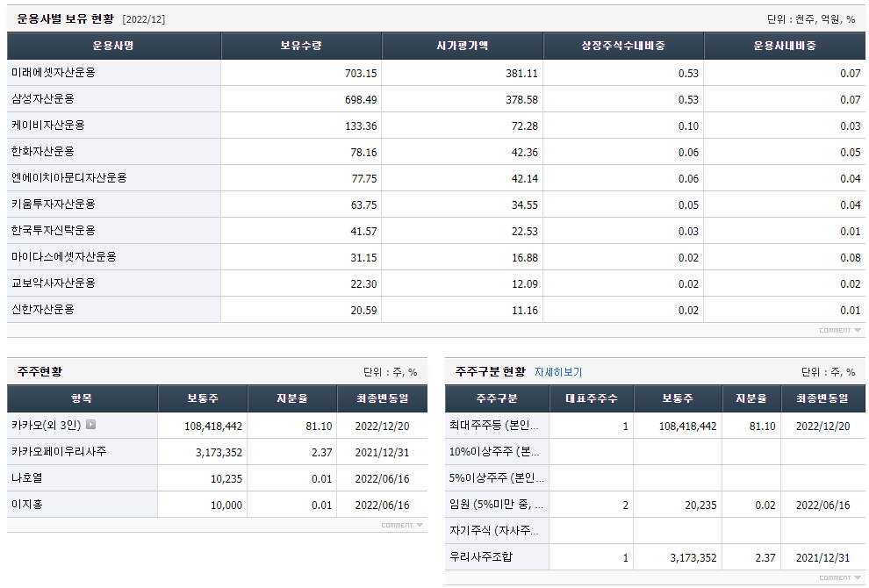This screenshot has height=588, width=869.
Task: Select the 교보악사자산운용 row name
Action: tap(54, 283)
